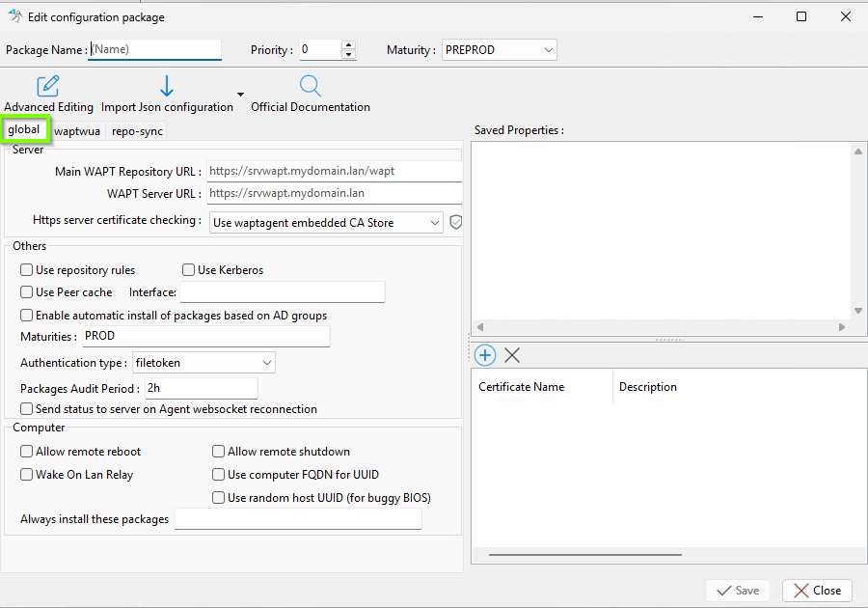Click the certificate shield check icon
The image size is (868, 608).
click(455, 222)
